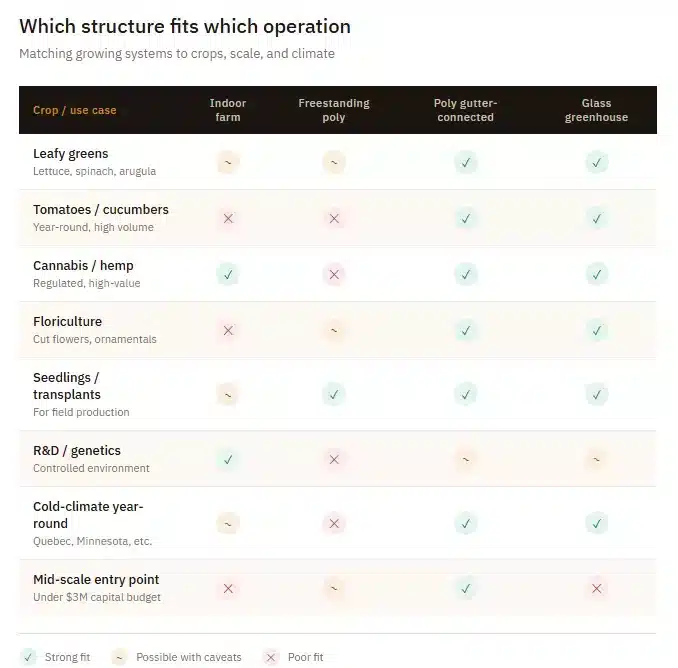Click the Crop / use case header

point(75,110)
